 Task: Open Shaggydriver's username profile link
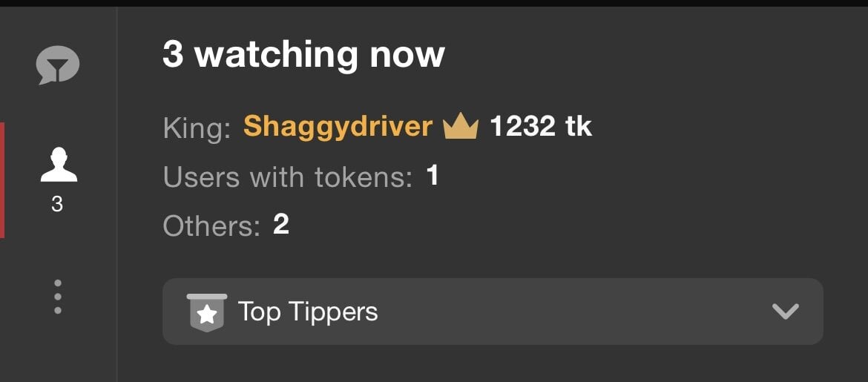coord(338,127)
